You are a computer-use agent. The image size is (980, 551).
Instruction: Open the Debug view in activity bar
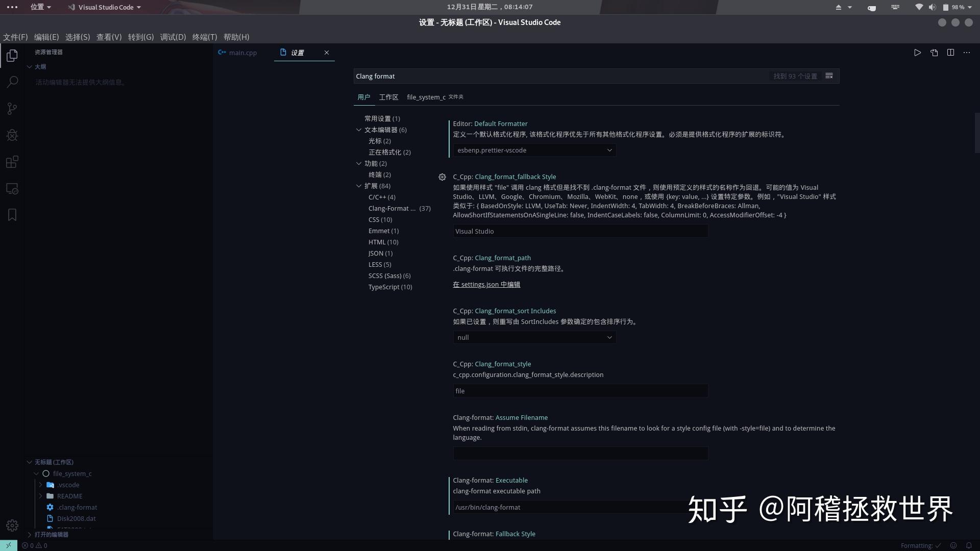point(12,135)
